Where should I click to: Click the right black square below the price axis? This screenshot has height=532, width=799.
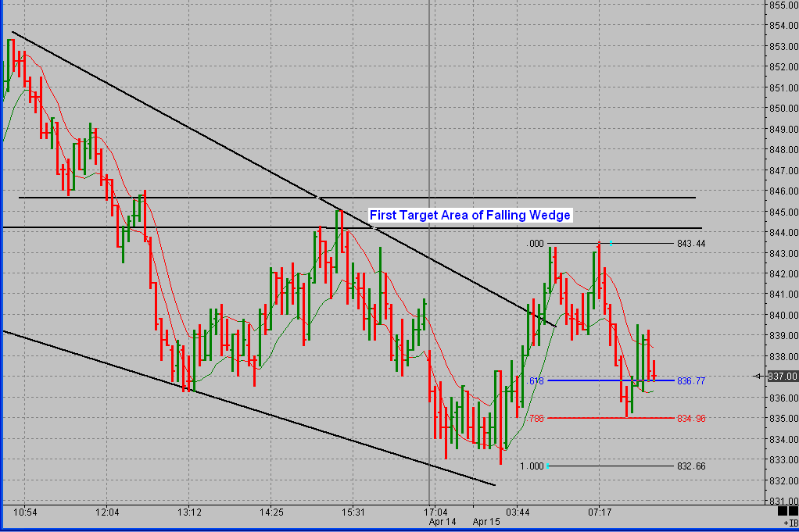pos(794,511)
